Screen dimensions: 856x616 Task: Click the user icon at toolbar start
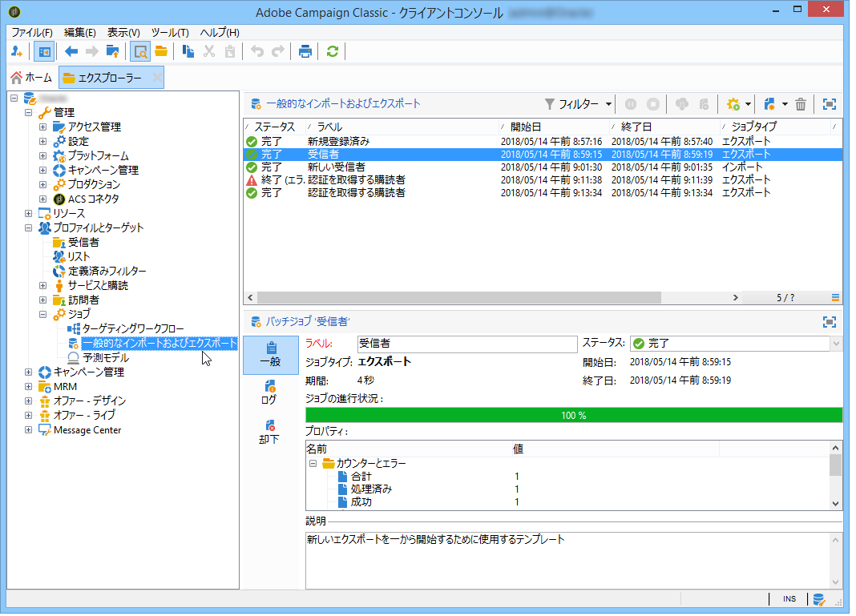pyautogui.click(x=16, y=52)
